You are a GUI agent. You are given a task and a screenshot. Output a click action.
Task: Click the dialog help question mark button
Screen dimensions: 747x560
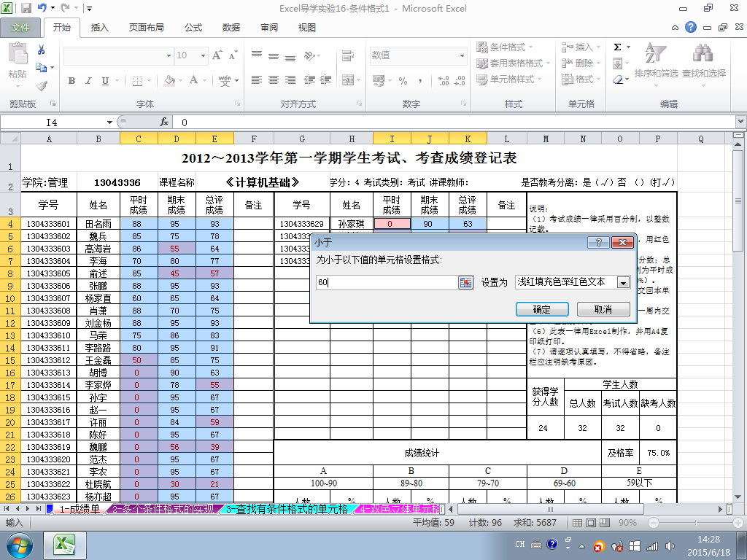coord(598,242)
